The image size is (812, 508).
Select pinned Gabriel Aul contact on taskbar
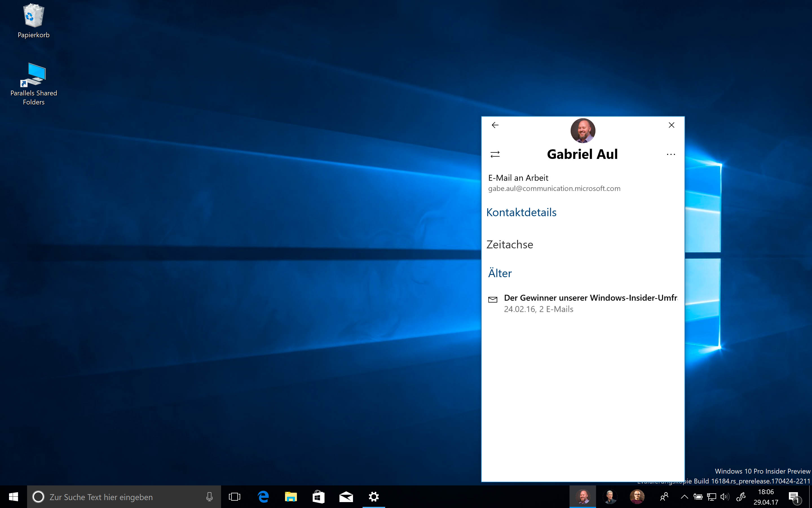583,497
